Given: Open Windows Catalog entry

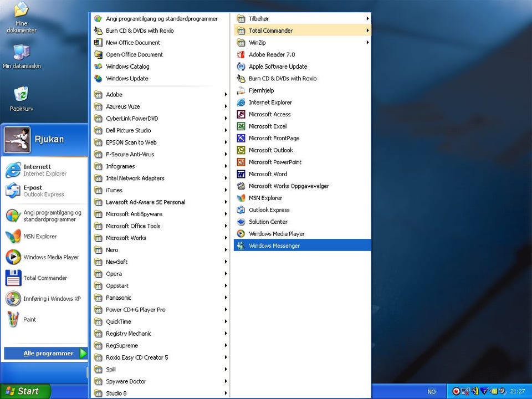Looking at the screenshot, I should pyautogui.click(x=161, y=66).
